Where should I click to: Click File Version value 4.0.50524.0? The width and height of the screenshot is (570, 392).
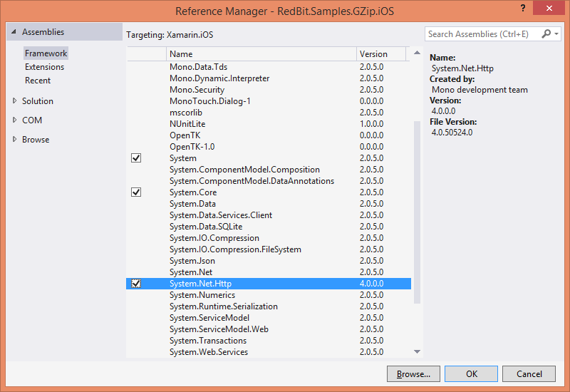point(452,133)
